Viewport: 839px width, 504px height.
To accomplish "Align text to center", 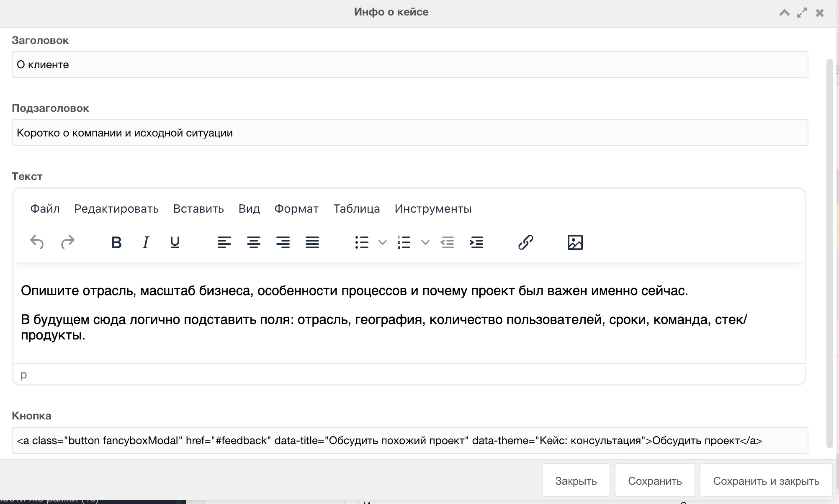I will pyautogui.click(x=253, y=242).
